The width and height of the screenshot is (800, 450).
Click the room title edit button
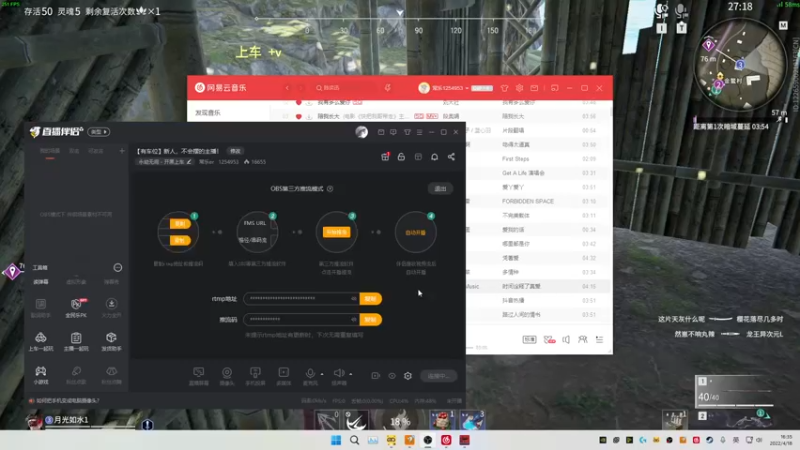tap(235, 151)
